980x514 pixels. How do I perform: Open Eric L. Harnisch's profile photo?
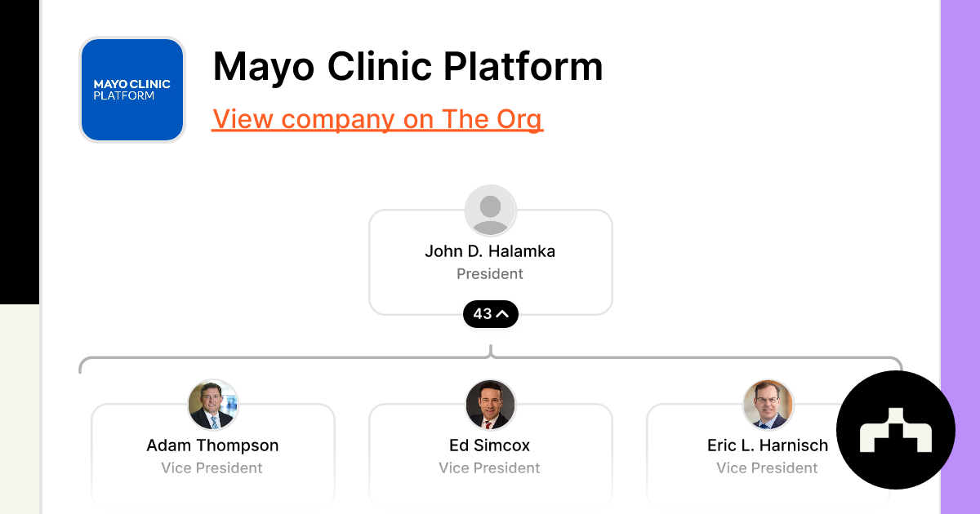coord(768,405)
